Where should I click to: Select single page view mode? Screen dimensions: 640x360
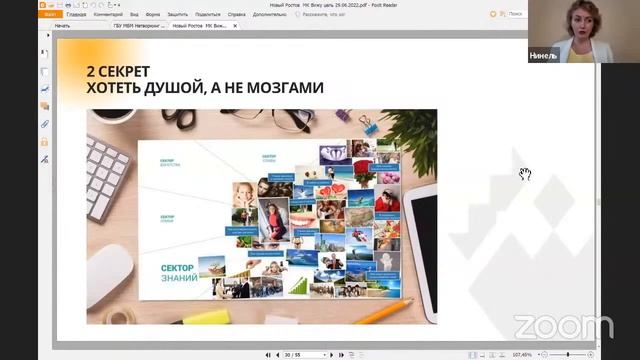473,355
